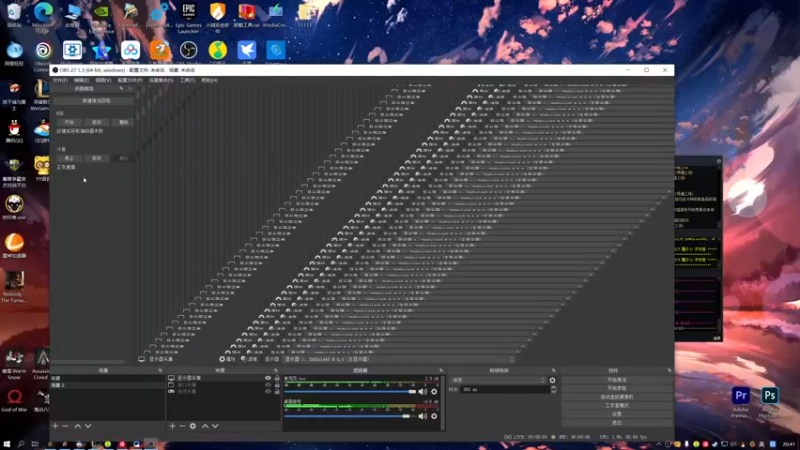Toggle visibility eye of 游戏采集 source
Viewport: 800px width, 450px height.
click(268, 391)
